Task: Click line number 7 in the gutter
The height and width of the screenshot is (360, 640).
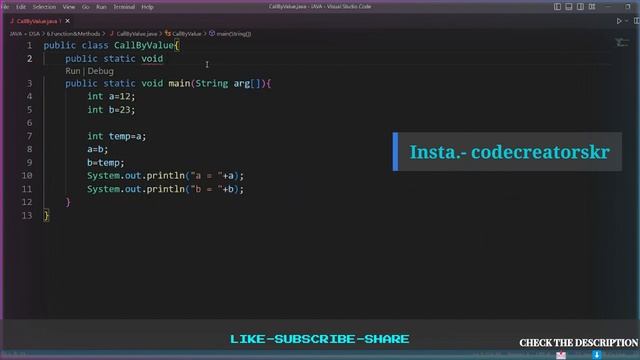Action: pos(29,136)
